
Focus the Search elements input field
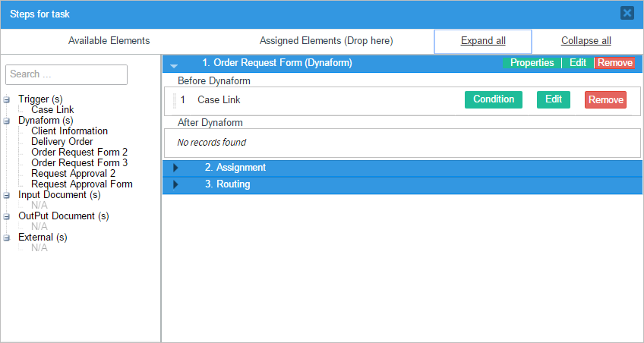coord(66,74)
